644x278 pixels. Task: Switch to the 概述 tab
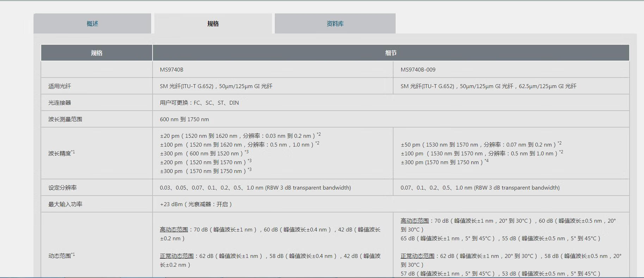pyautogui.click(x=92, y=24)
